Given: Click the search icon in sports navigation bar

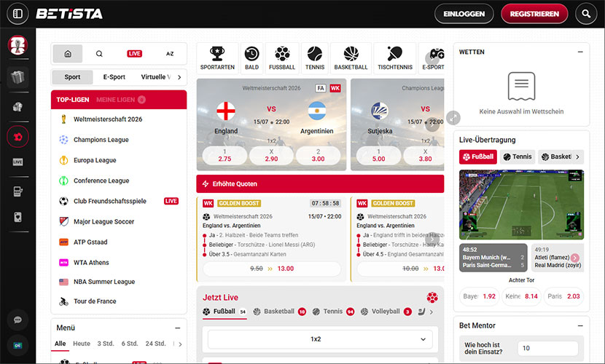Looking at the screenshot, I should click(x=99, y=54).
